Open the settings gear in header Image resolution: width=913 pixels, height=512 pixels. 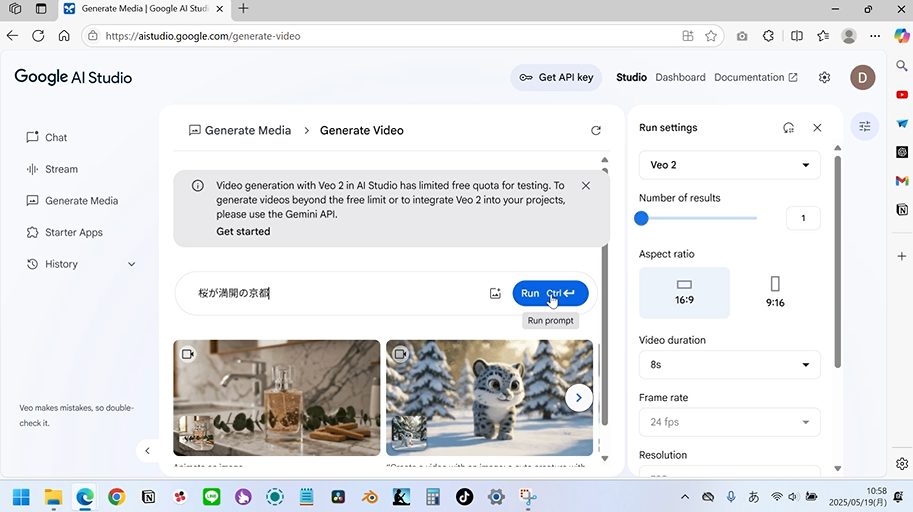coord(824,77)
